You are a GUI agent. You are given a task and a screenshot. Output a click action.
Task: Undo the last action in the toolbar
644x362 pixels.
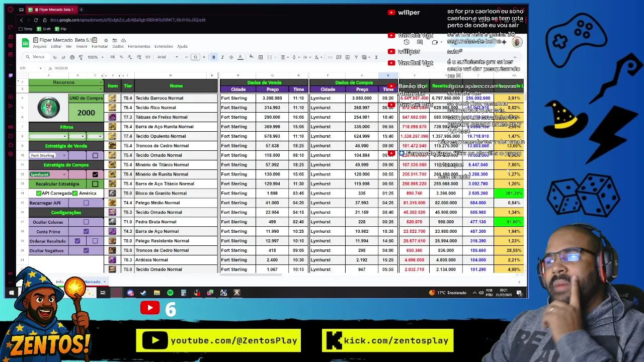pyautogui.click(x=55, y=57)
